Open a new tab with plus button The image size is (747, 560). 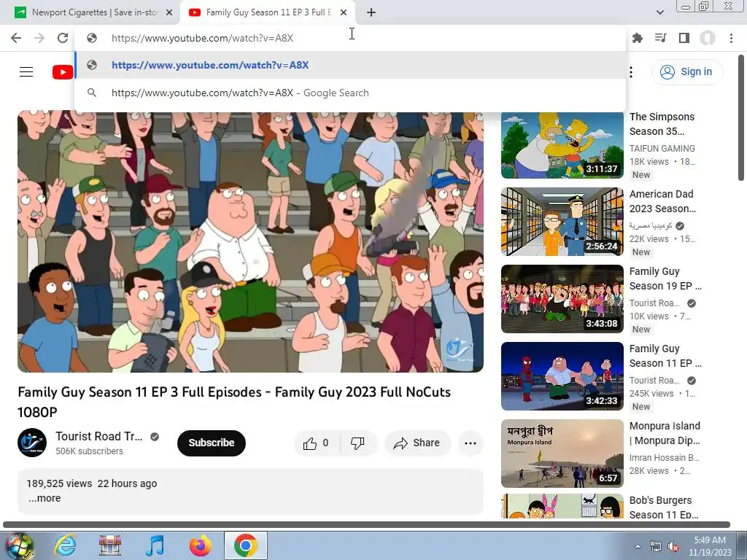(x=371, y=13)
